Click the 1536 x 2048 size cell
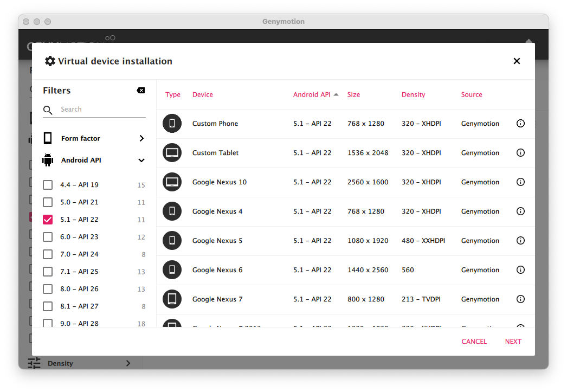 click(368, 152)
